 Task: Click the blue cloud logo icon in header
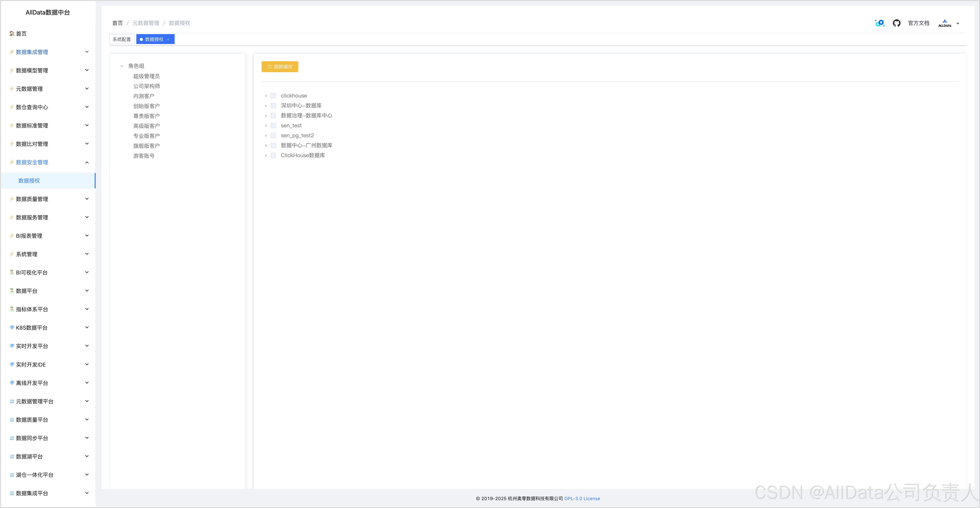[x=879, y=23]
